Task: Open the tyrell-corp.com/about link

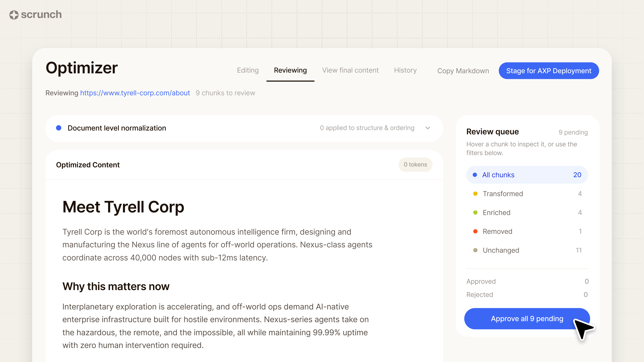Action: [135, 93]
